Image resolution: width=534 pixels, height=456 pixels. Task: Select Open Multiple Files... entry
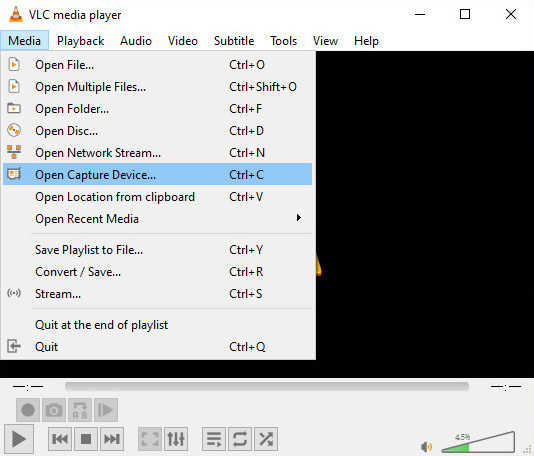point(157,87)
